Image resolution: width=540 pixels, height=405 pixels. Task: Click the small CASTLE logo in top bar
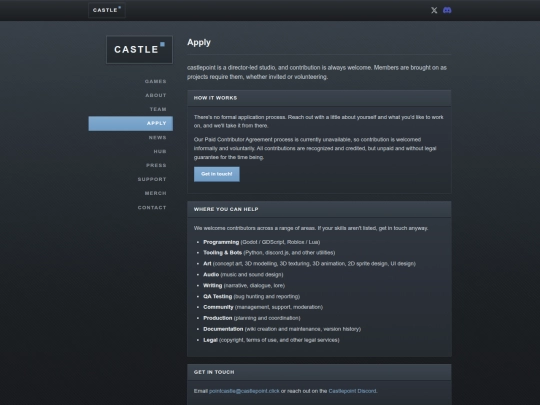107,10
